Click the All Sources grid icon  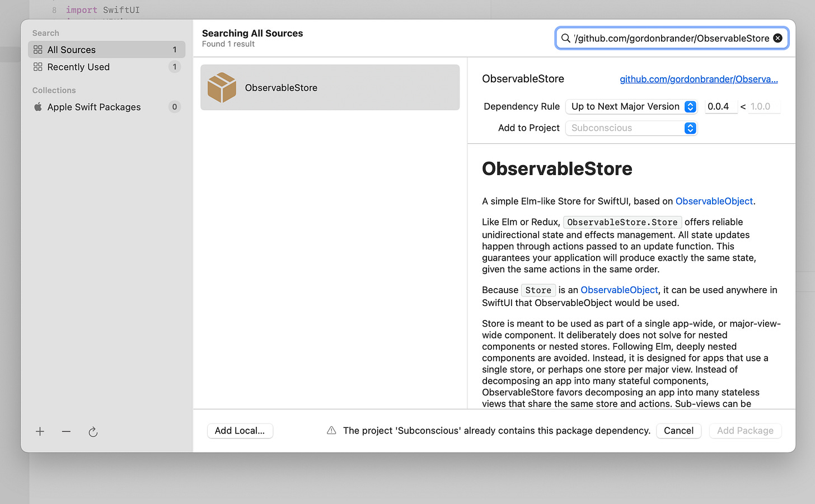click(38, 50)
